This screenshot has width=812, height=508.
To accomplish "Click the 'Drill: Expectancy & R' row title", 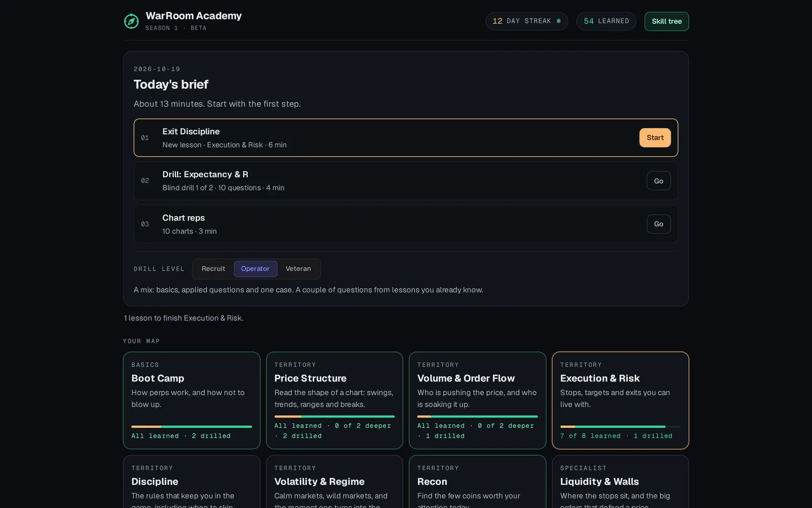I will [x=205, y=174].
